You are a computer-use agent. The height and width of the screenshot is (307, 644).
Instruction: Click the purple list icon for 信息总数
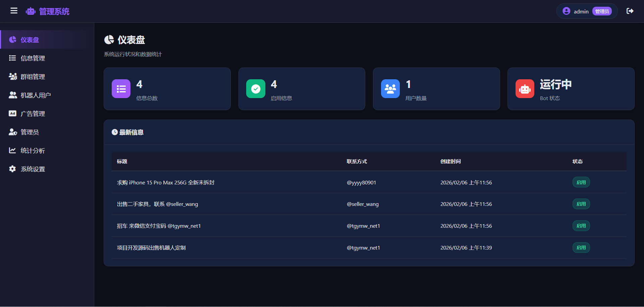[x=121, y=89]
